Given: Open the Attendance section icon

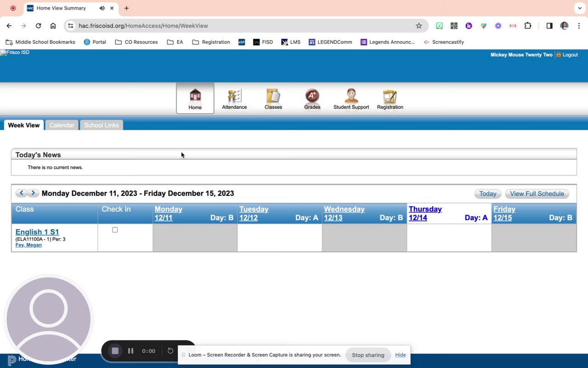Looking at the screenshot, I should pos(234,98).
